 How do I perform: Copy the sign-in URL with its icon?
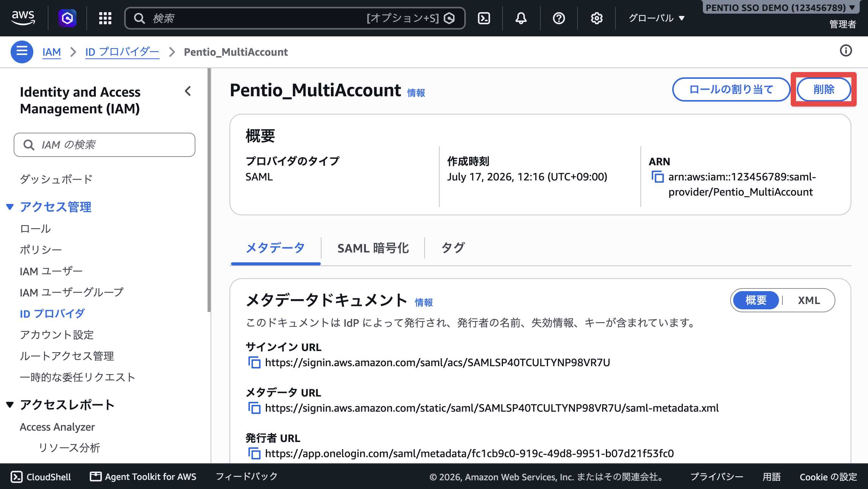point(254,362)
